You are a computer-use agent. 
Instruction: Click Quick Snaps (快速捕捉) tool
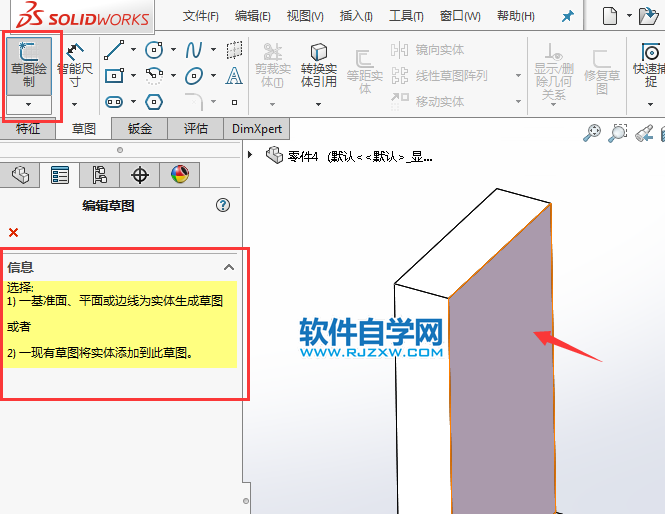[x=650, y=65]
